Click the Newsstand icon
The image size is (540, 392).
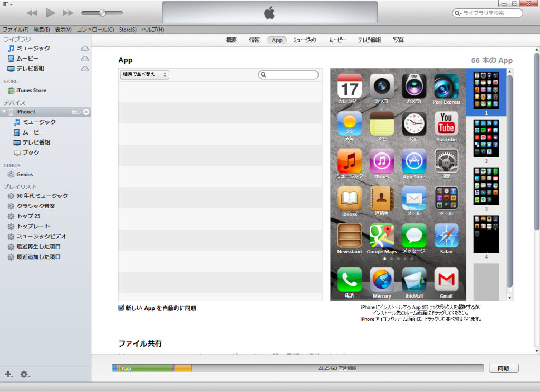click(350, 236)
